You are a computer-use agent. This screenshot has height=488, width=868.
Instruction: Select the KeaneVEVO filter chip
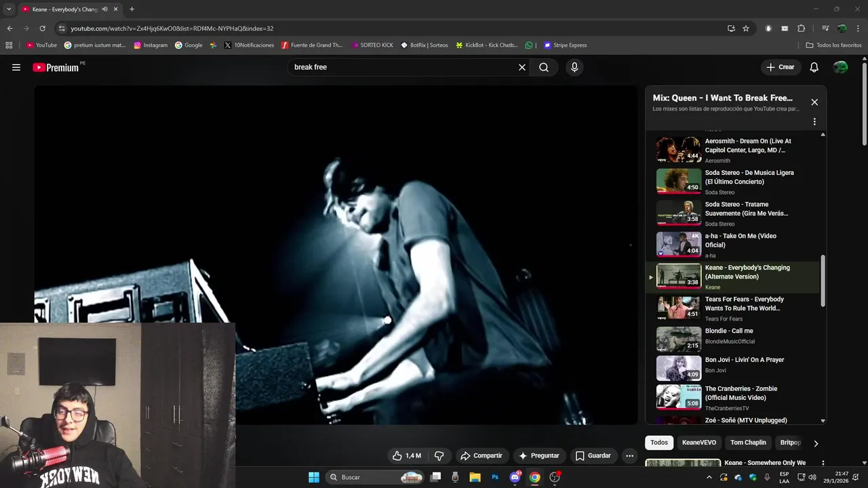(699, 443)
